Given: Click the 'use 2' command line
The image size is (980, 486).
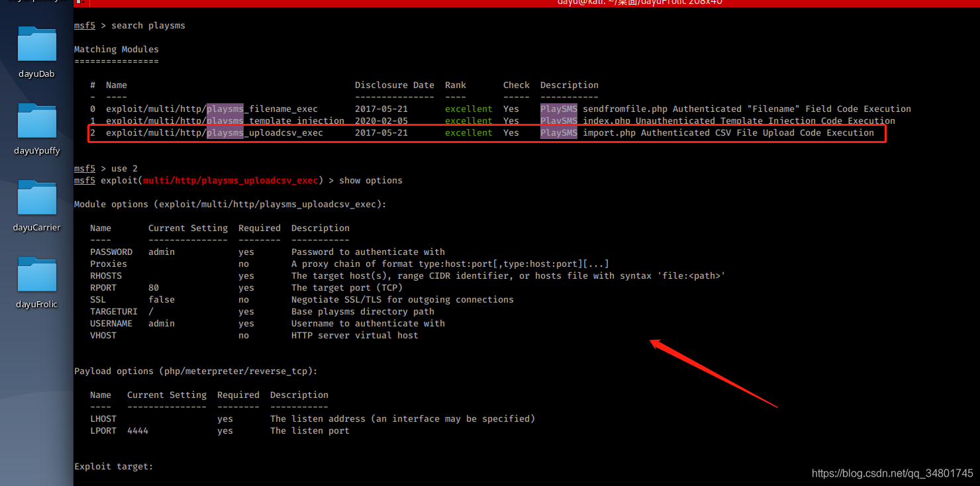Looking at the screenshot, I should 106,168.
